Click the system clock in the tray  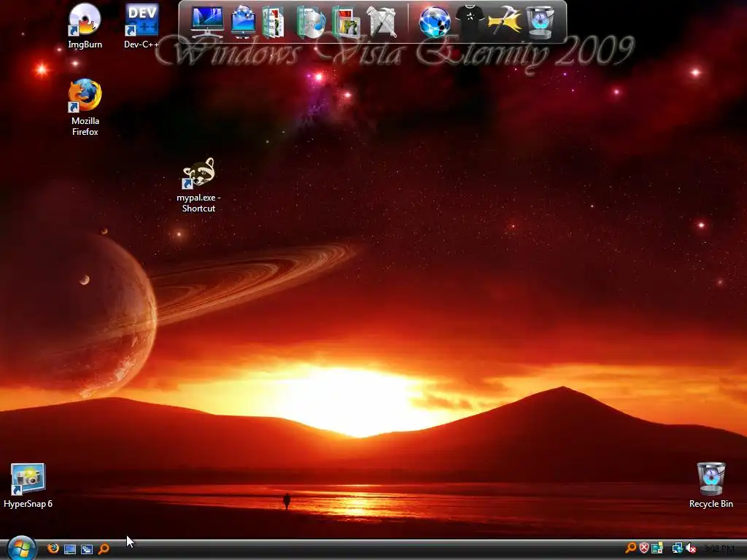tap(719, 548)
